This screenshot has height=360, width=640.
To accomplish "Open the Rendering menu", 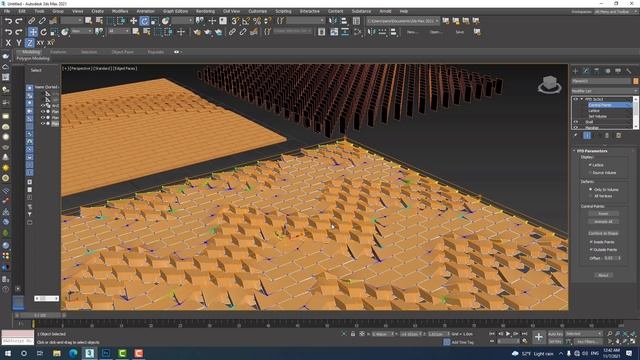I will pos(205,11).
